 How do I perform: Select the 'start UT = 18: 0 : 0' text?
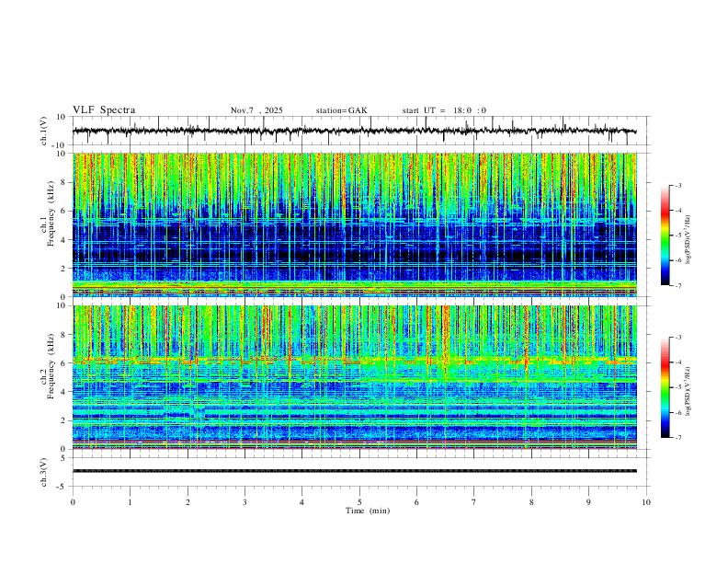pyautogui.click(x=444, y=110)
